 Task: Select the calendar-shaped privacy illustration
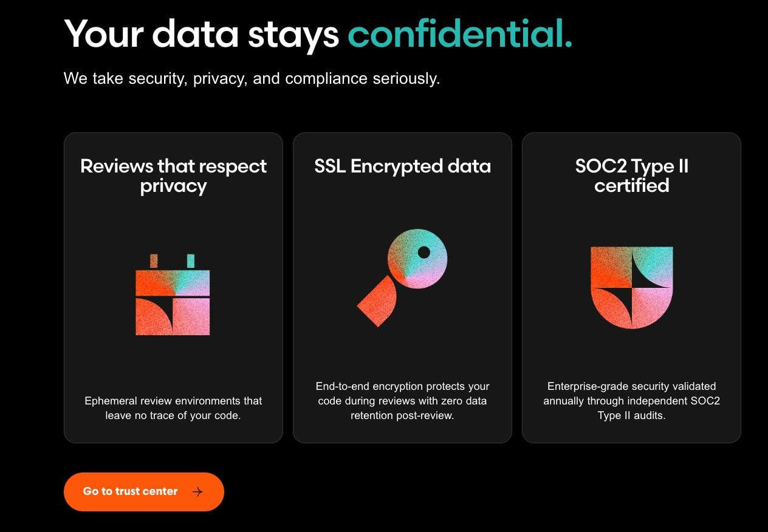(173, 295)
